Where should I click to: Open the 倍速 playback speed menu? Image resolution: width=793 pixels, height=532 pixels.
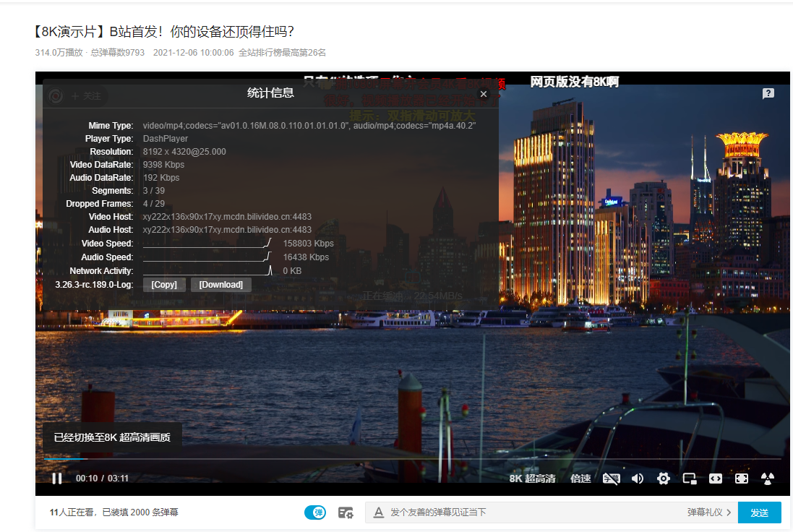tap(580, 479)
